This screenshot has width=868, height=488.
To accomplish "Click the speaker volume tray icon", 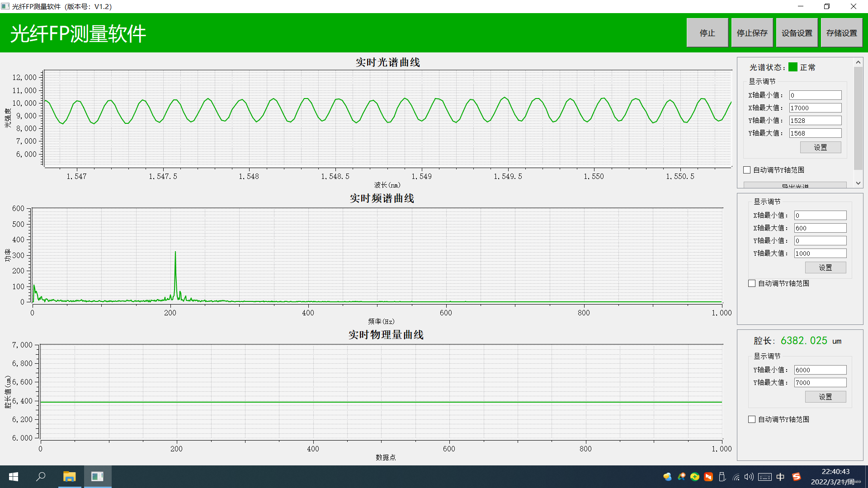I will 749,477.
